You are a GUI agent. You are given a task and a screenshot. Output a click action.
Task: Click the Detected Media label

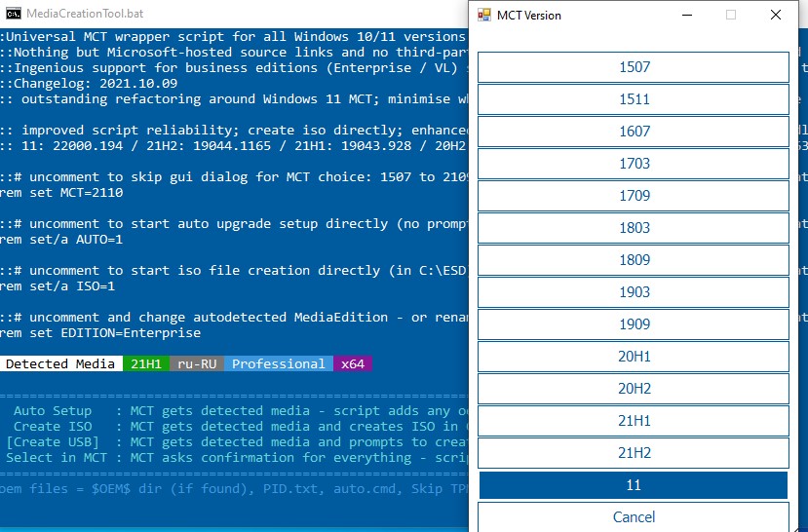pos(60,363)
